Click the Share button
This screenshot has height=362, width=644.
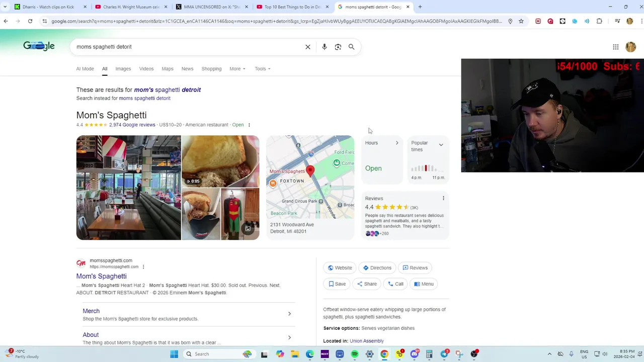(367, 284)
